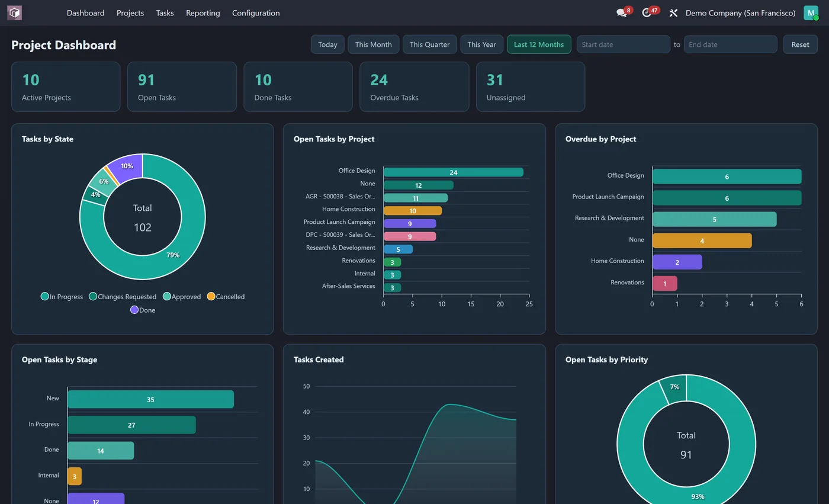
Task: Click the In Progress stage bar with value 27
Action: [x=131, y=425]
